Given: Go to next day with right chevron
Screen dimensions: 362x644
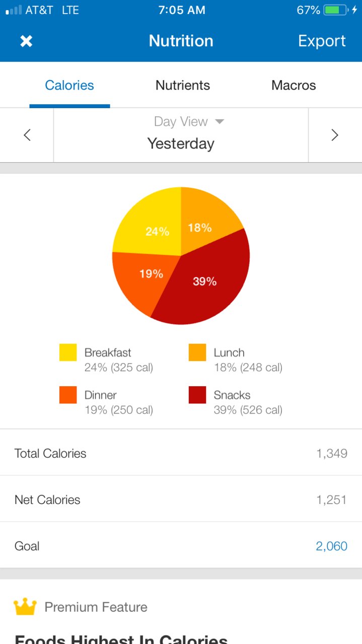Looking at the screenshot, I should [x=335, y=135].
